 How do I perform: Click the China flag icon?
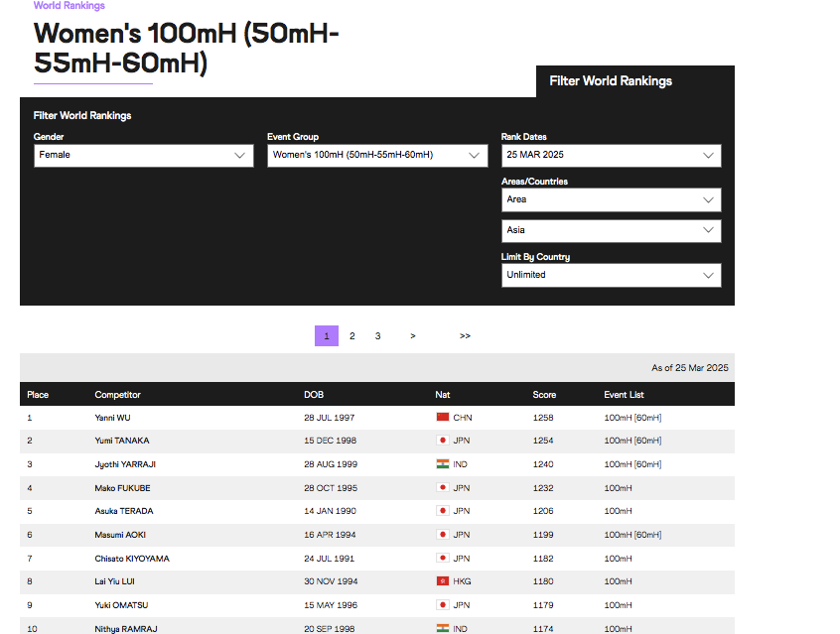pos(443,418)
